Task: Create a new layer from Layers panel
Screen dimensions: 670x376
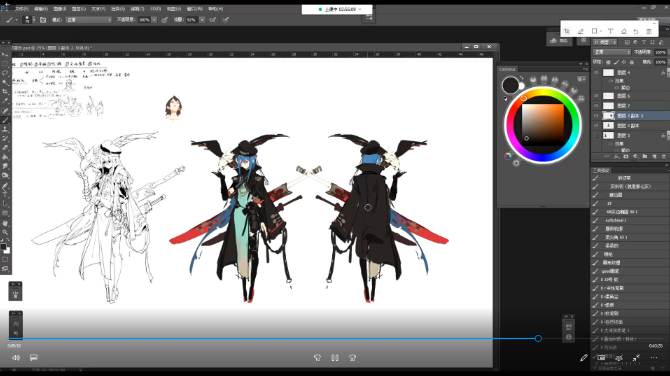Action: point(654,157)
